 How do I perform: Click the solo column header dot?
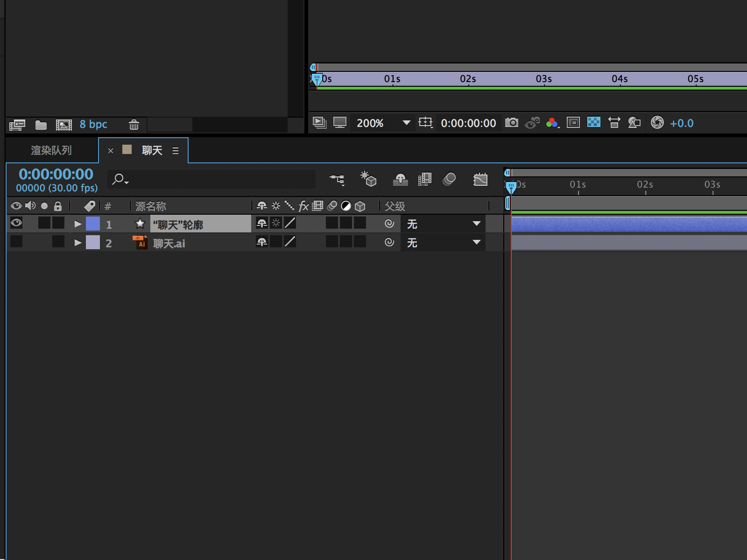(44, 206)
